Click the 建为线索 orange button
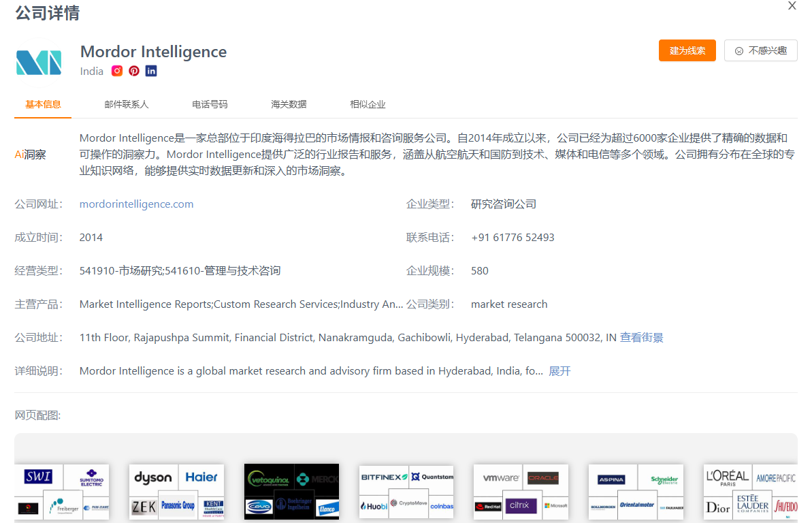 [x=687, y=50]
